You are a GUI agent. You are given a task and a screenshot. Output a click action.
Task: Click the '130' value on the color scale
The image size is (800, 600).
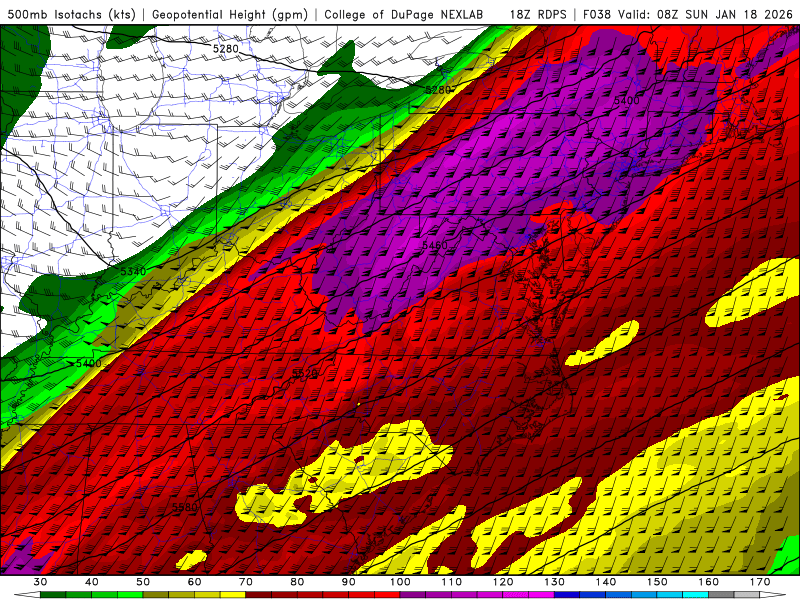pos(555,582)
